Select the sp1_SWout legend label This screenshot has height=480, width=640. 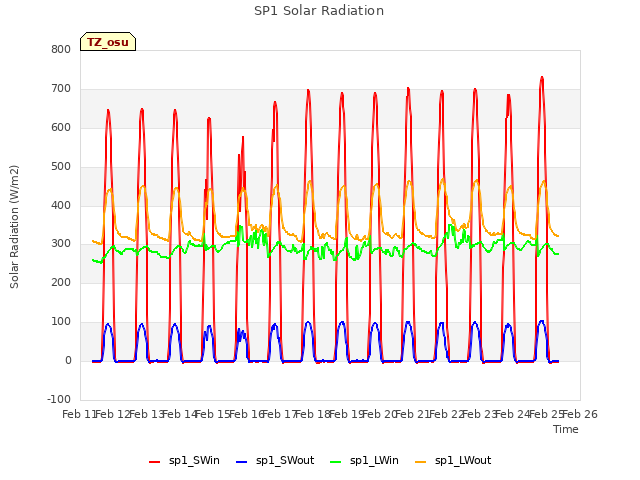click(285, 461)
